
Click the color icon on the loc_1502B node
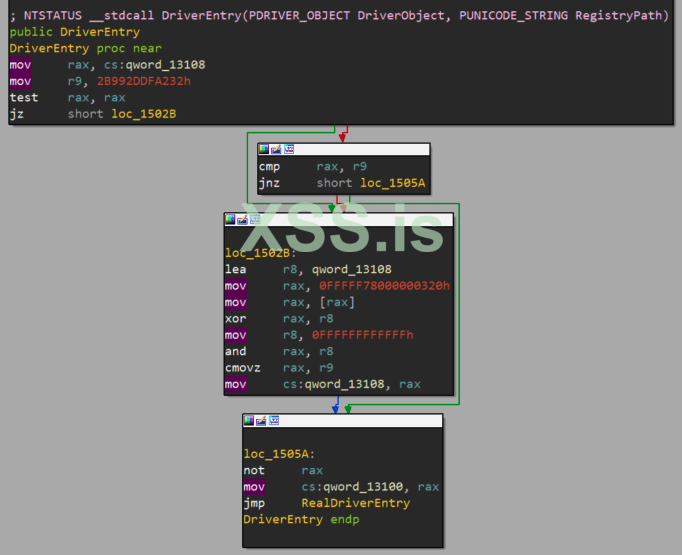tap(230, 220)
